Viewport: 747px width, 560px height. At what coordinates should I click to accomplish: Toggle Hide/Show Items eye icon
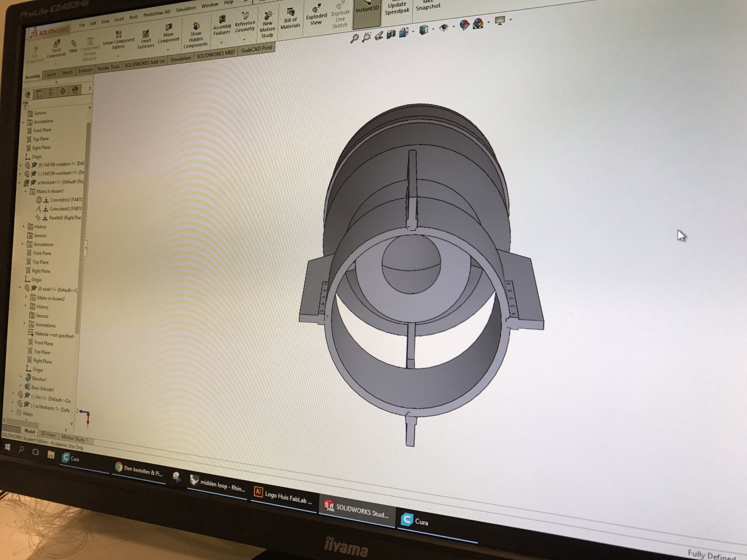coord(444,27)
